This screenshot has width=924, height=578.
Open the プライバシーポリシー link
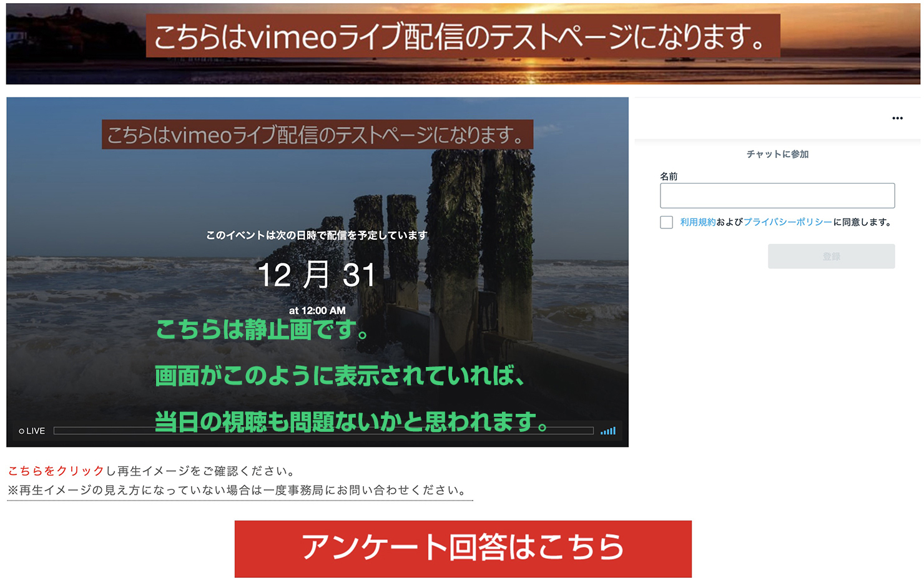pos(787,222)
